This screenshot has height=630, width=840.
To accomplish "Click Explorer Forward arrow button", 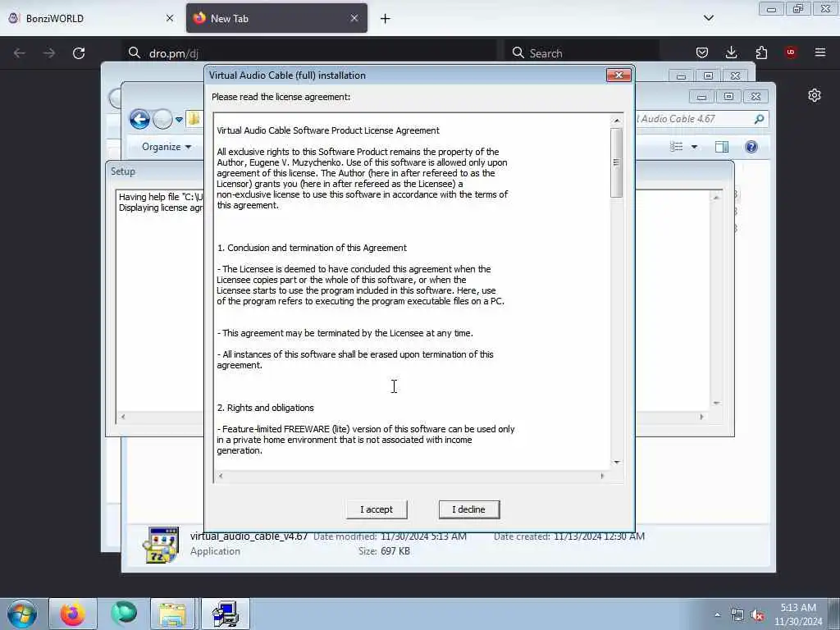I will (x=162, y=119).
